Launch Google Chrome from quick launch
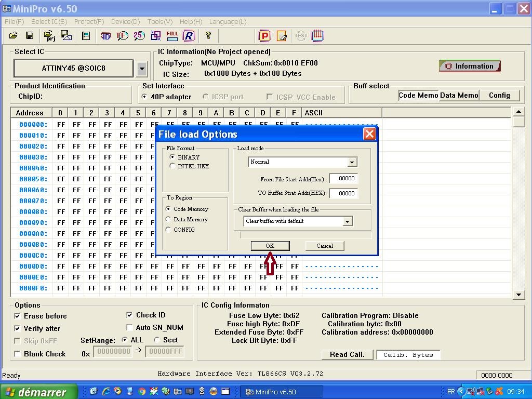The height and width of the screenshot is (399, 532). tap(142, 392)
